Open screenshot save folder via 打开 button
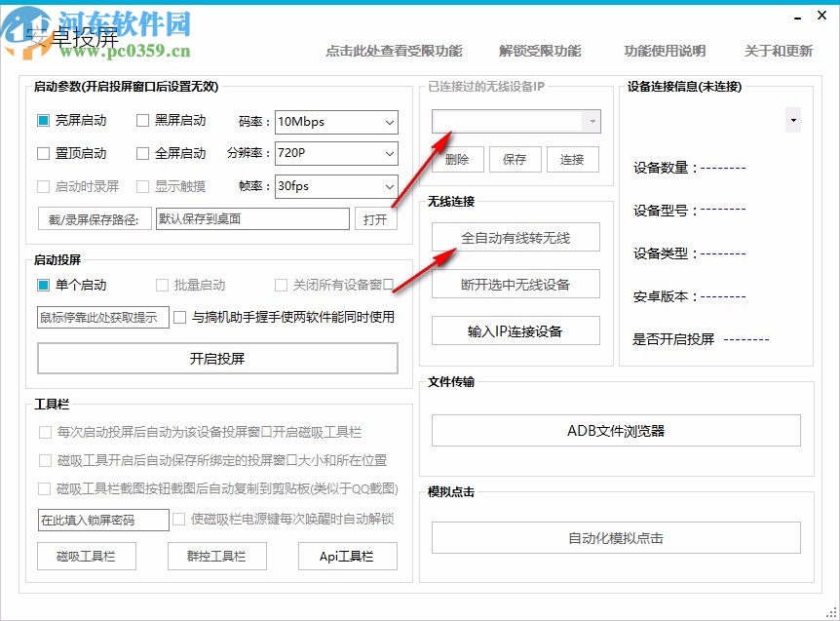 377,218
